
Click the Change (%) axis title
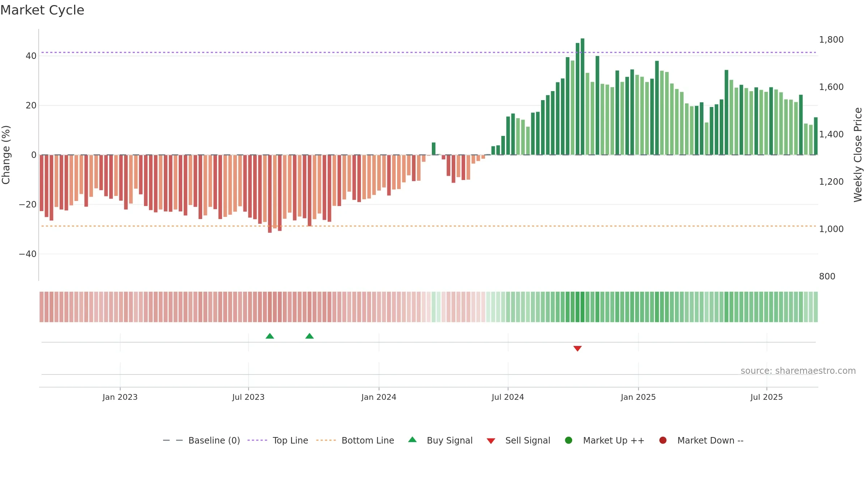tap(6, 155)
